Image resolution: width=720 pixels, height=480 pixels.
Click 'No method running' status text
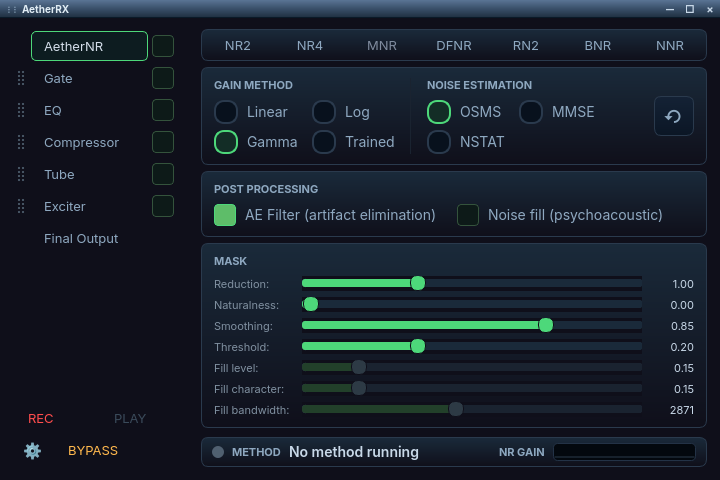(354, 452)
